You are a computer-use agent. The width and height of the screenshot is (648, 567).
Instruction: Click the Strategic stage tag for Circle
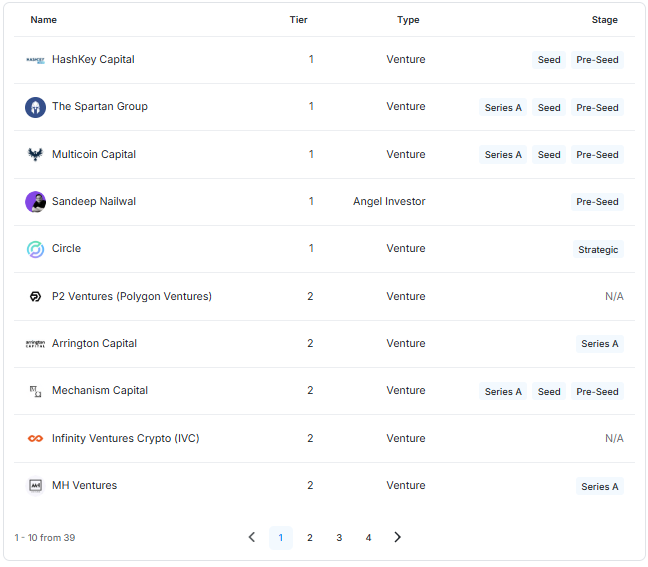[598, 250]
